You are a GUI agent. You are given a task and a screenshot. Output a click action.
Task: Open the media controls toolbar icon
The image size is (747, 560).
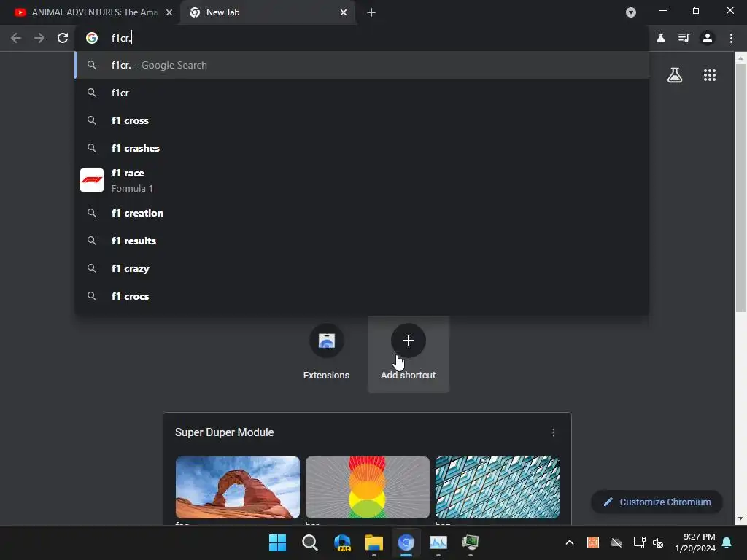click(684, 38)
